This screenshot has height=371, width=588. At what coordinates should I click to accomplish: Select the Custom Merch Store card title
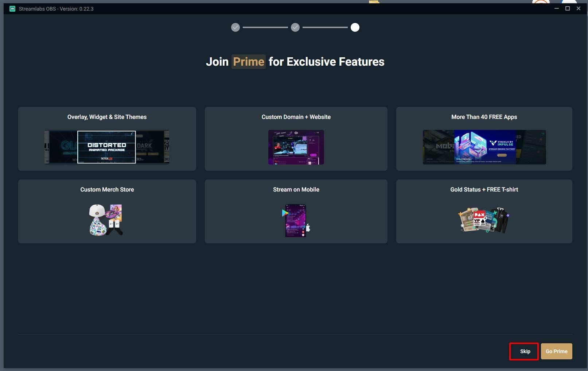point(107,190)
